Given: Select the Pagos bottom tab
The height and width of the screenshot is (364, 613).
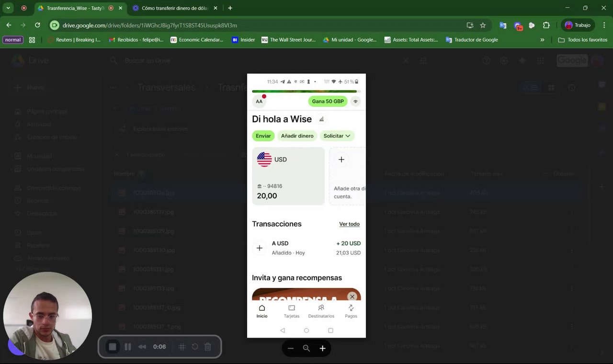Looking at the screenshot, I should (351, 311).
